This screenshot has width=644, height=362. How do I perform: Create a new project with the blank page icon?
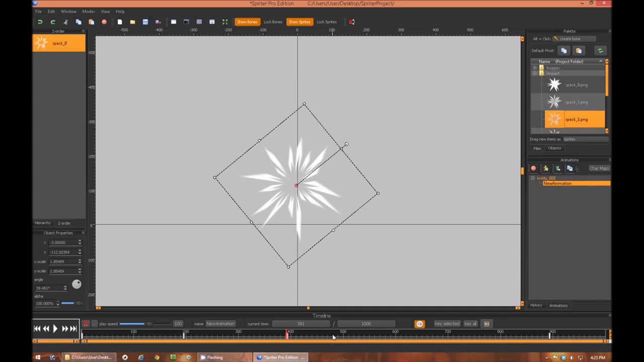120,22
